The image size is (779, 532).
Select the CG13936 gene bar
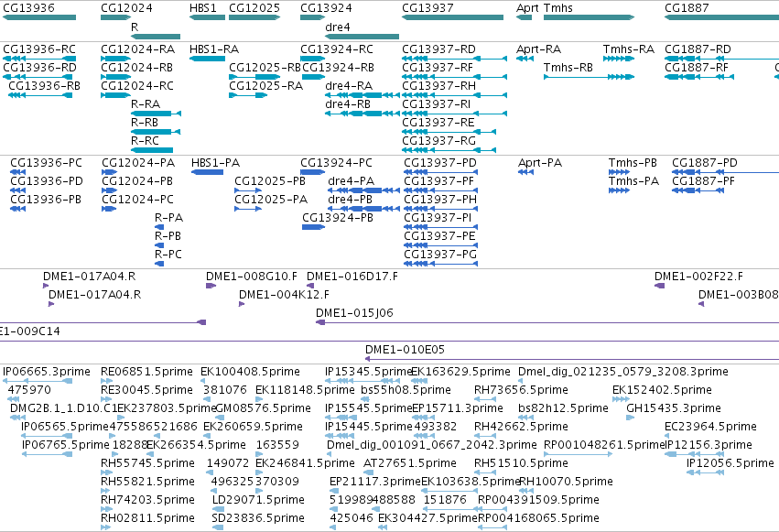pos(39,17)
